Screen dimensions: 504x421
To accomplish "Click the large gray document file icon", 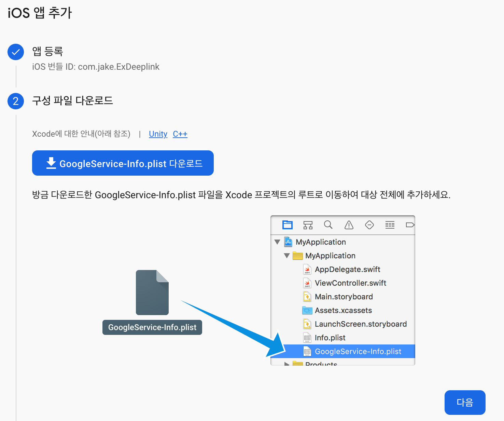I will coord(152,293).
